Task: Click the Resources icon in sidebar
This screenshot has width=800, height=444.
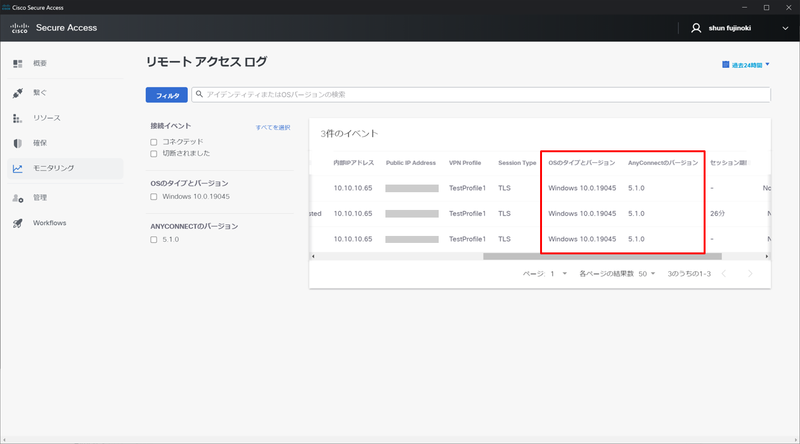Action: click(x=17, y=118)
